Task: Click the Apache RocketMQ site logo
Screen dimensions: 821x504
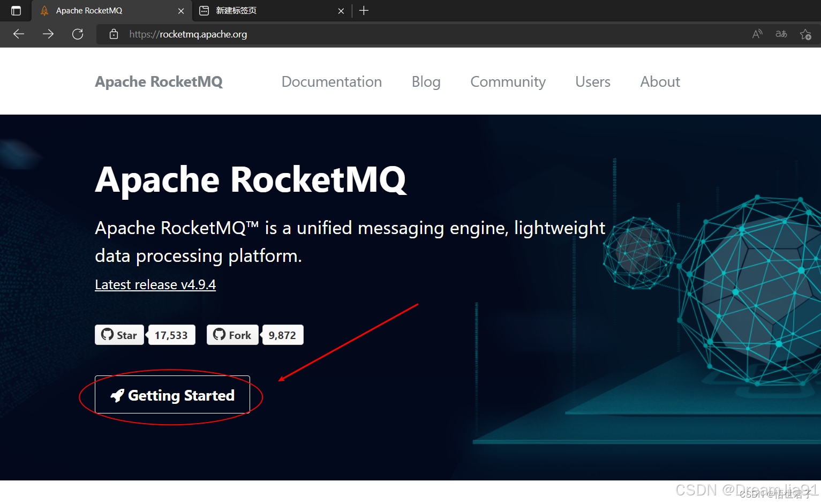Action: click(x=159, y=81)
